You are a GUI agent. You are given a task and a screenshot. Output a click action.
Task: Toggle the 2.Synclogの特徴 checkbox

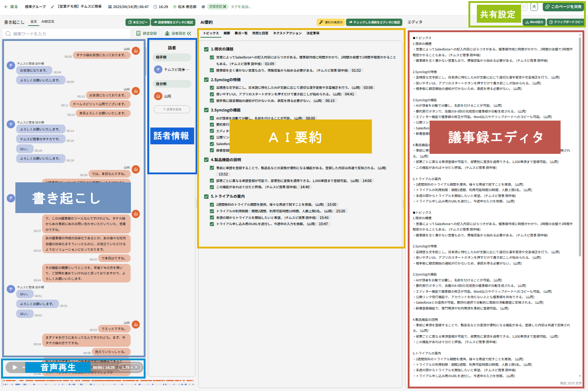pyautogui.click(x=206, y=80)
